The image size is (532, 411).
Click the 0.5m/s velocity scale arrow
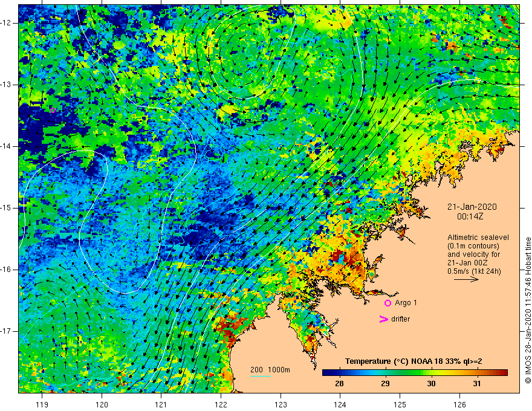click(466, 279)
